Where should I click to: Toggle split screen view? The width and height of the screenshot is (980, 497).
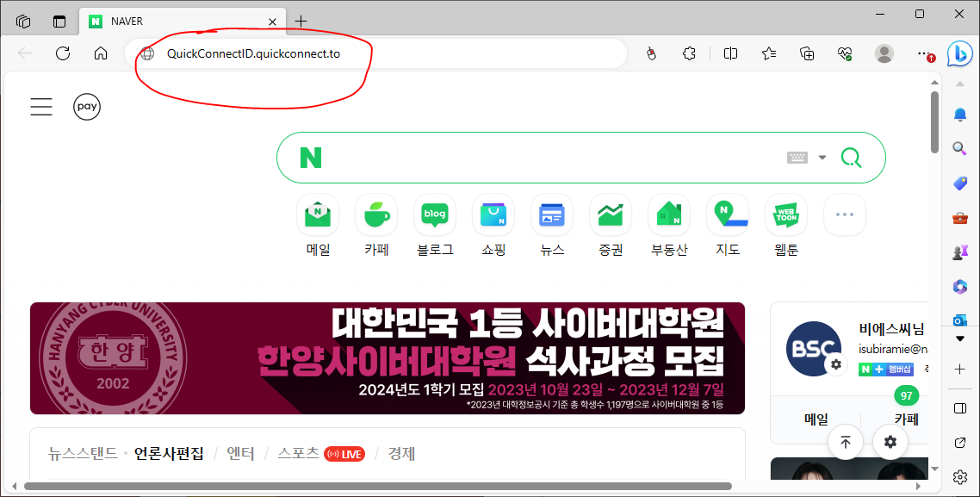point(730,53)
